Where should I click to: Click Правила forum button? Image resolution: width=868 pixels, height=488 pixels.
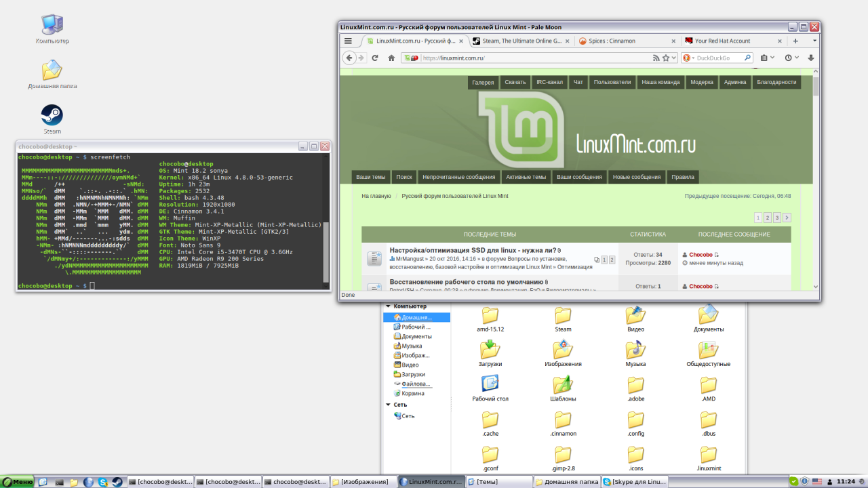click(x=683, y=177)
